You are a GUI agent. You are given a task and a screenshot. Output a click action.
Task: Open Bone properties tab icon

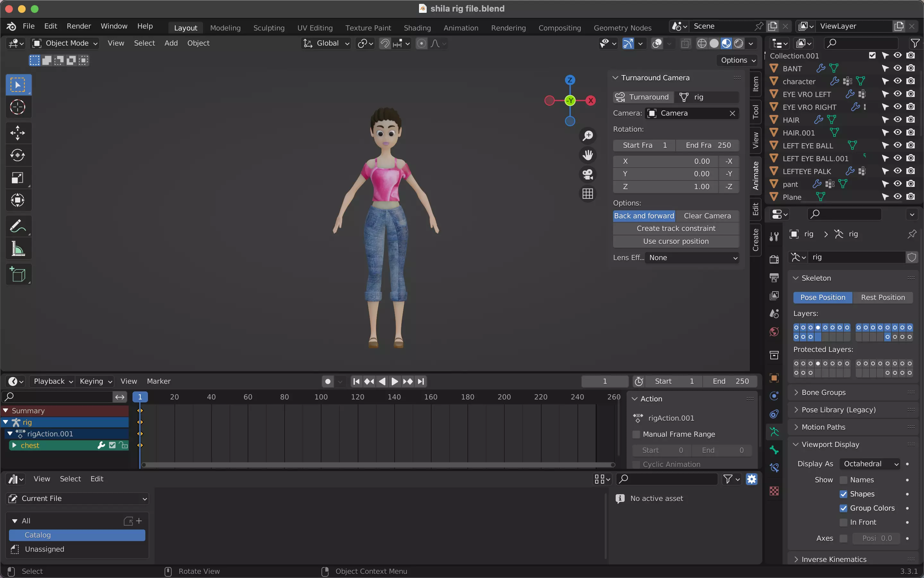pos(774,450)
